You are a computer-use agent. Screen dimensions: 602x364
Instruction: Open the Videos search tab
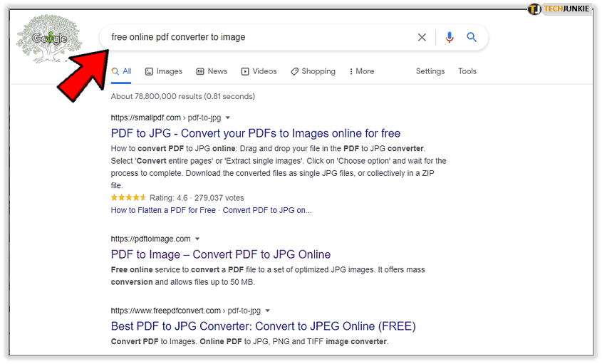tap(259, 71)
